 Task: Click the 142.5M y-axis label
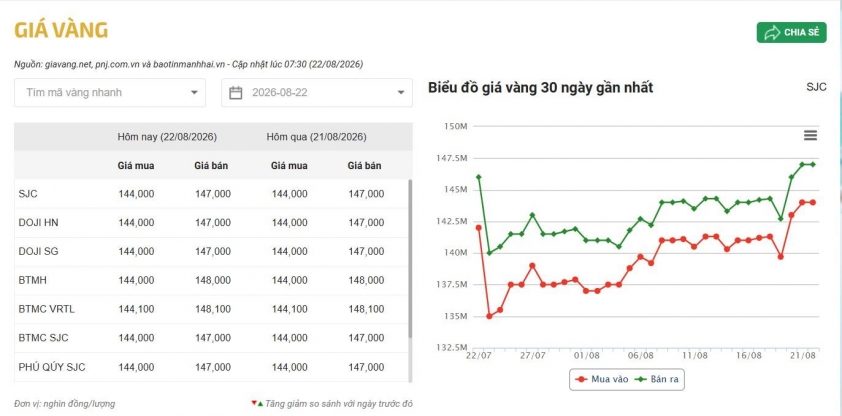point(452,221)
